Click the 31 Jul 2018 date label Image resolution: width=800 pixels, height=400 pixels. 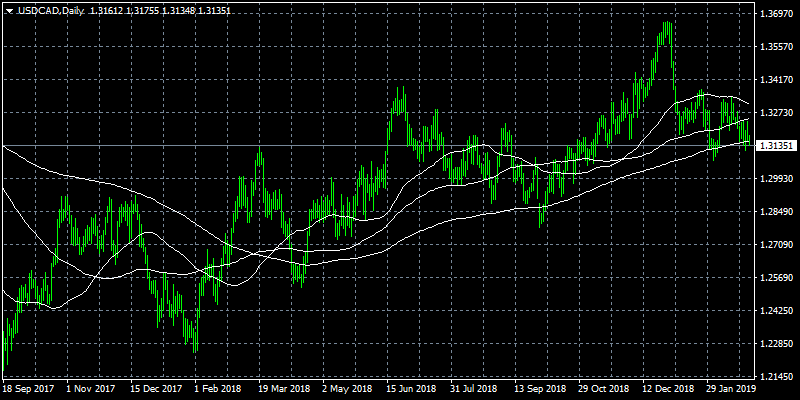point(474,388)
